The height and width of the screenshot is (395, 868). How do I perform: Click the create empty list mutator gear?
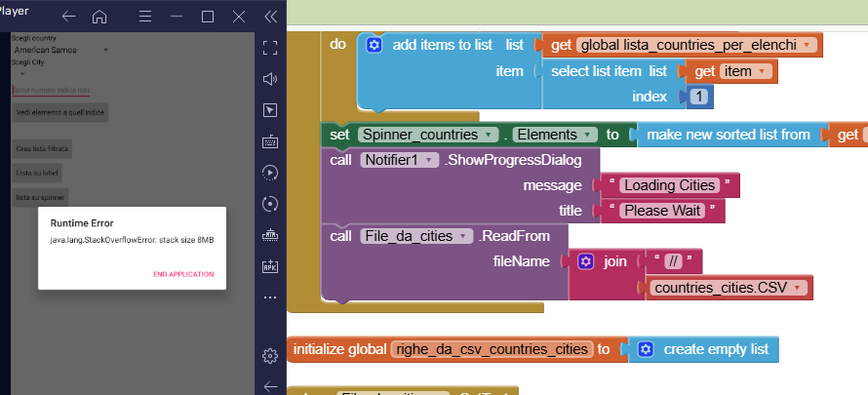[x=645, y=348]
